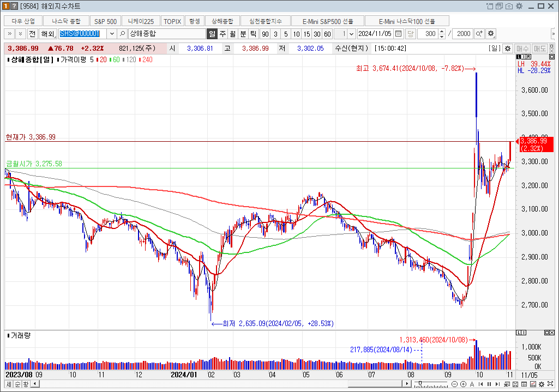Toggle the 분 (minute) period button

point(243,34)
